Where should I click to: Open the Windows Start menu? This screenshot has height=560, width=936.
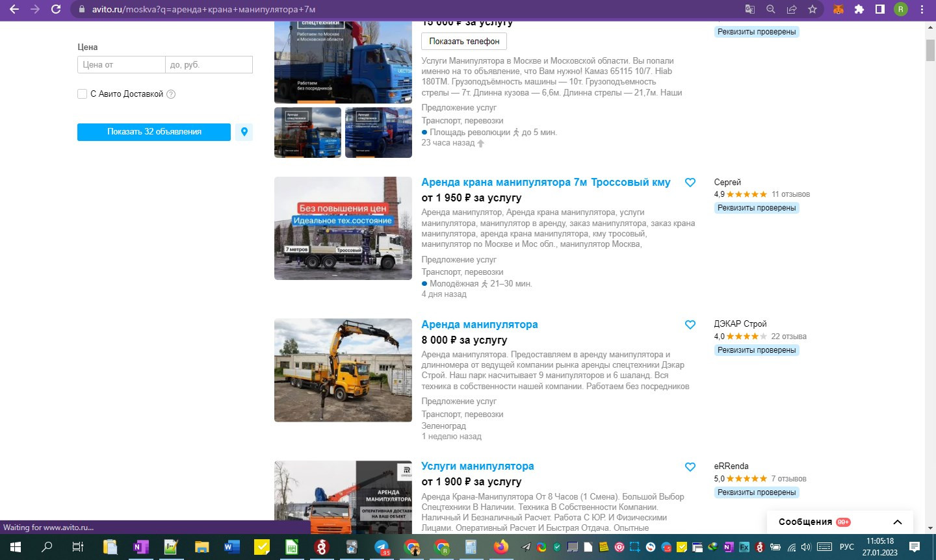15,547
